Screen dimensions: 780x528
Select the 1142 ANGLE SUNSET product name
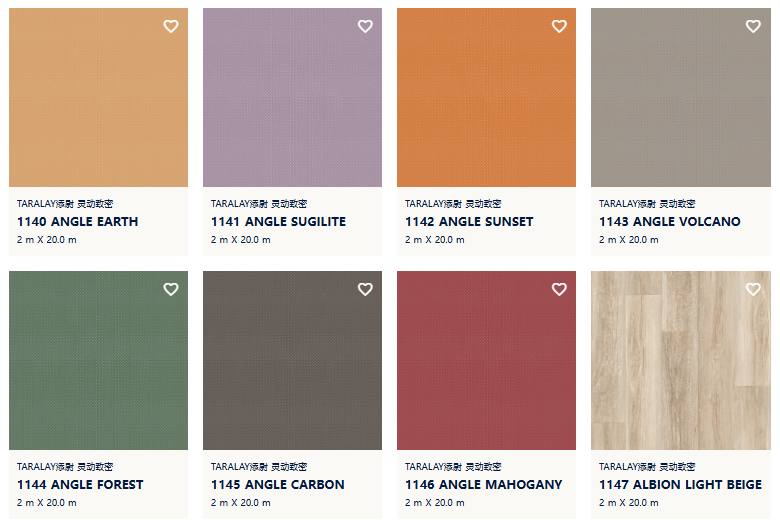(x=469, y=221)
